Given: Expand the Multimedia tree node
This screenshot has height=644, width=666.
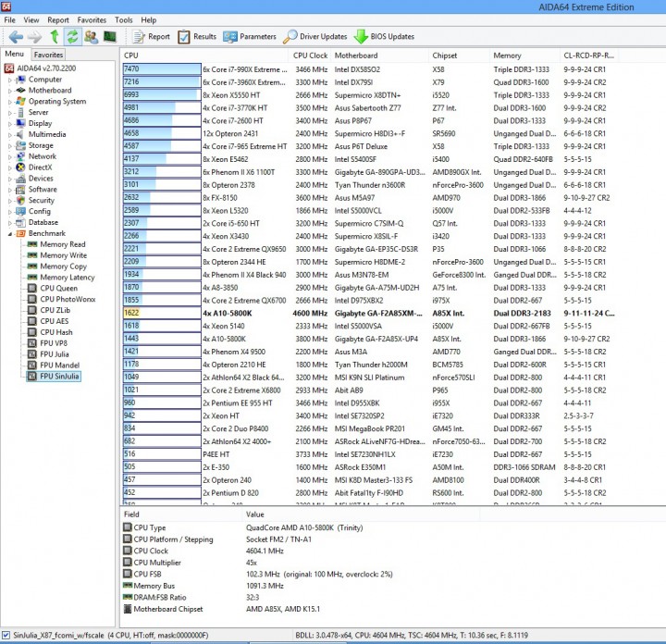Looking at the screenshot, I should click(10, 135).
